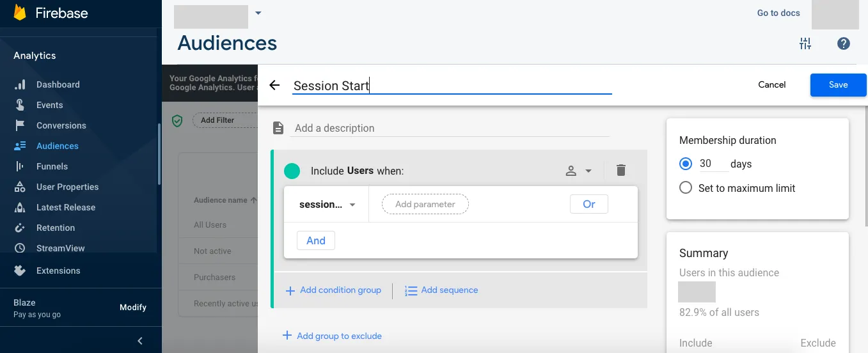Open the help question mark icon
868x353 pixels.
pos(843,43)
